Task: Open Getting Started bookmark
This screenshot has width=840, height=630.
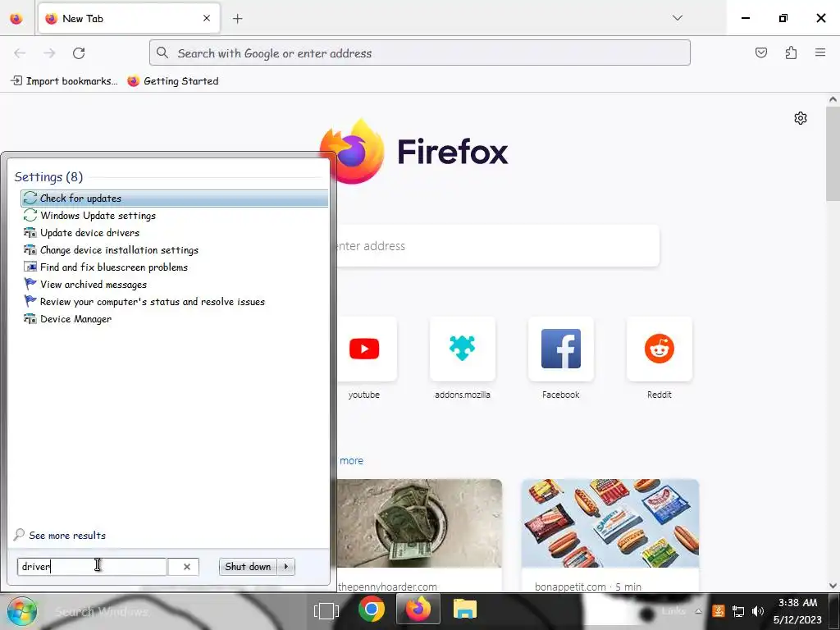Action: point(173,81)
